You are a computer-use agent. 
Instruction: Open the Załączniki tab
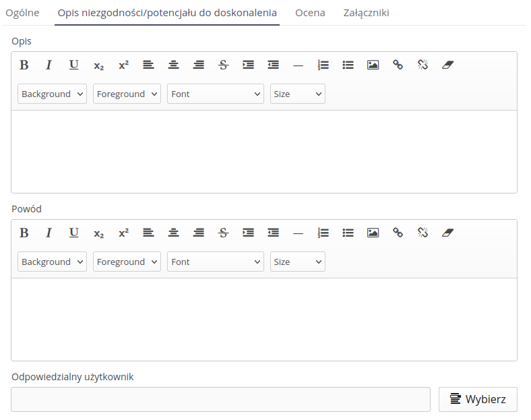[x=366, y=13]
